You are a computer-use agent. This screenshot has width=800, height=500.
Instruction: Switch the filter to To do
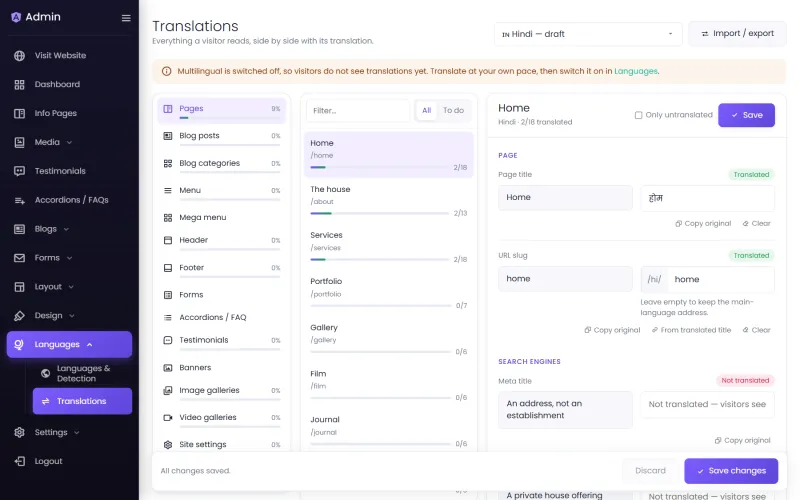click(453, 110)
